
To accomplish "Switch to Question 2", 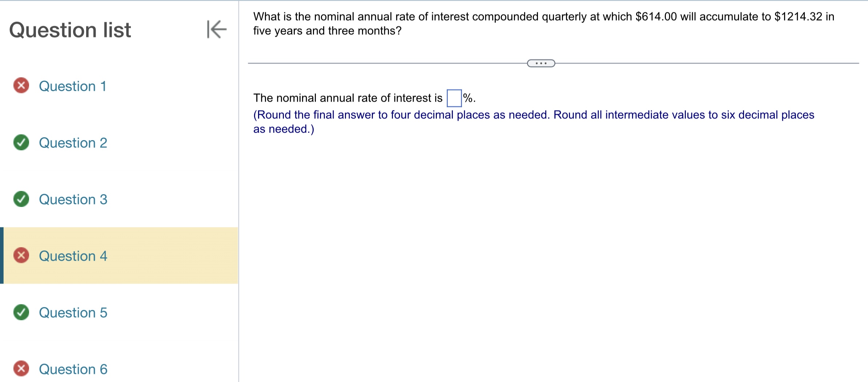I will [73, 143].
